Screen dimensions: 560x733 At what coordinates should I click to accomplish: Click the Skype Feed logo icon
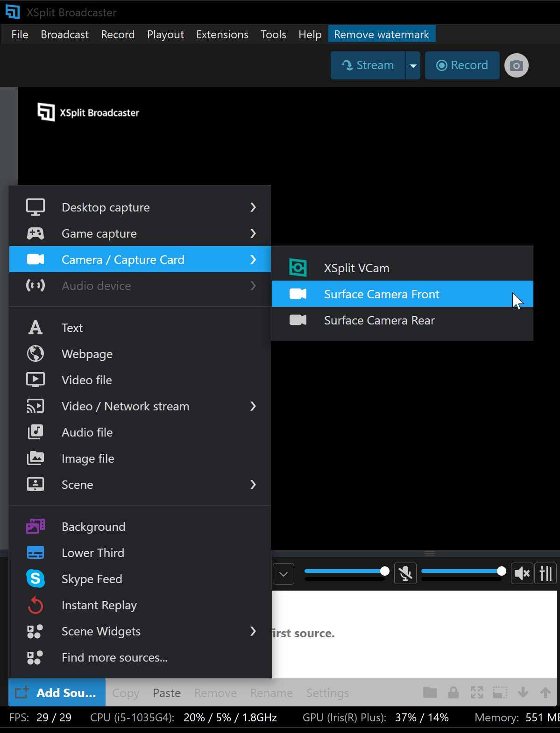click(x=35, y=579)
